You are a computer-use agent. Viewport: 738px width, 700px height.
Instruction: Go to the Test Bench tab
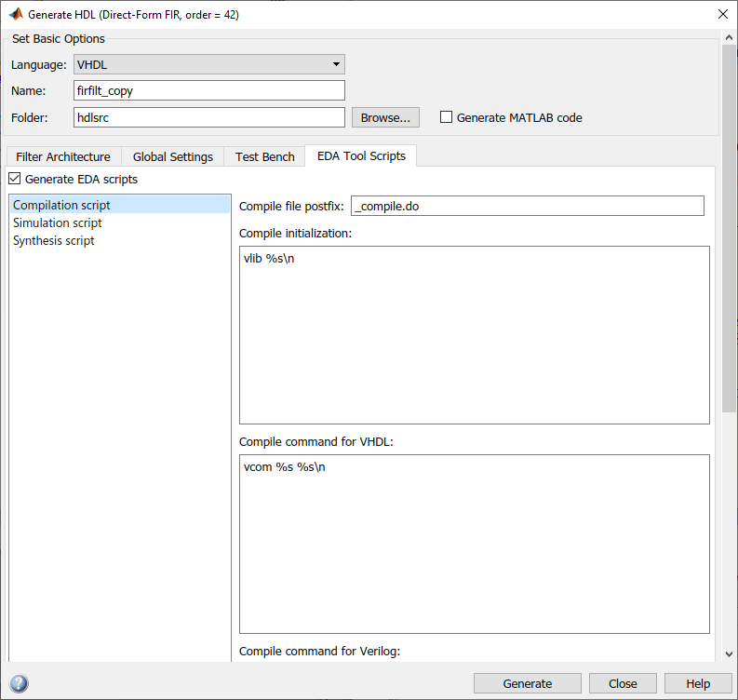tap(265, 156)
